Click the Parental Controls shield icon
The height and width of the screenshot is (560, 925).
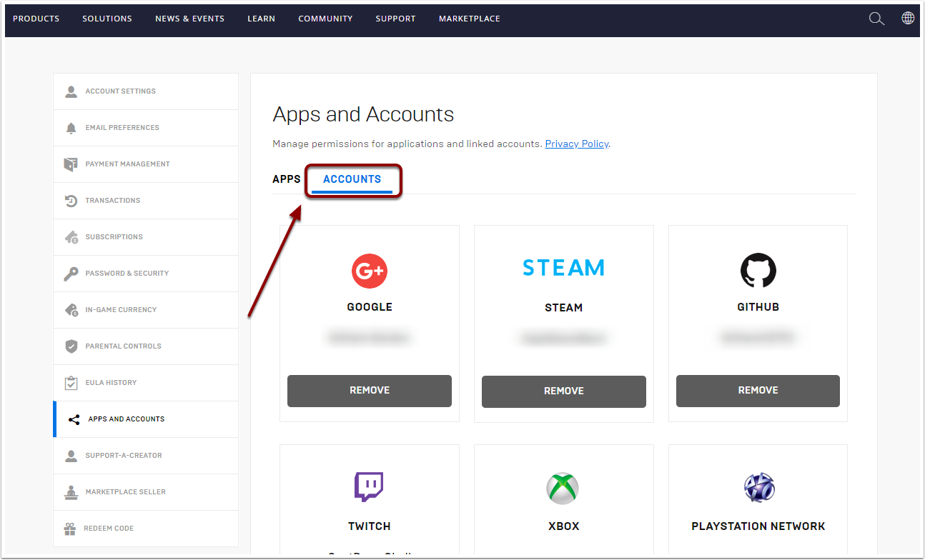(71, 346)
